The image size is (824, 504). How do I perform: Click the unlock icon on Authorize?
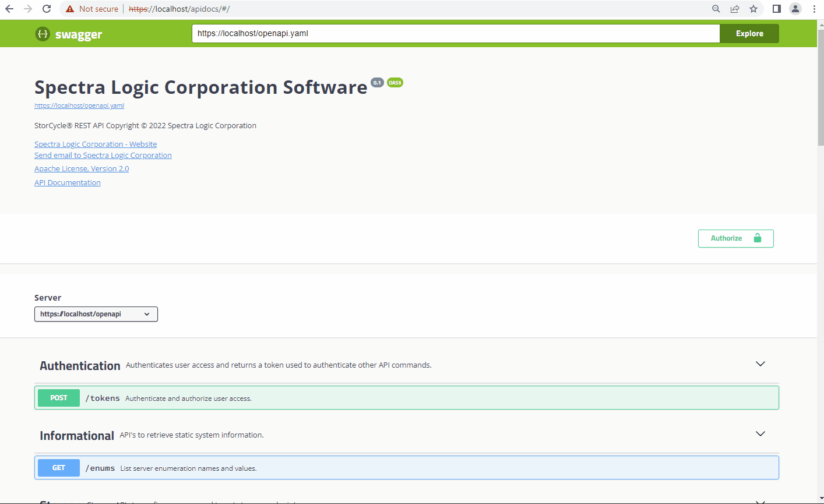758,238
